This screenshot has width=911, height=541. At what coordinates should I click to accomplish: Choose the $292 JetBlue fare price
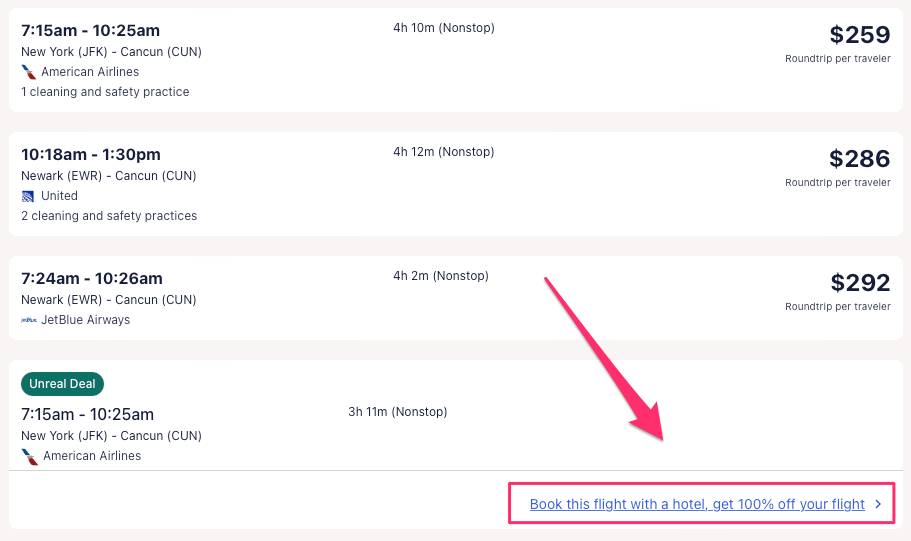point(859,283)
